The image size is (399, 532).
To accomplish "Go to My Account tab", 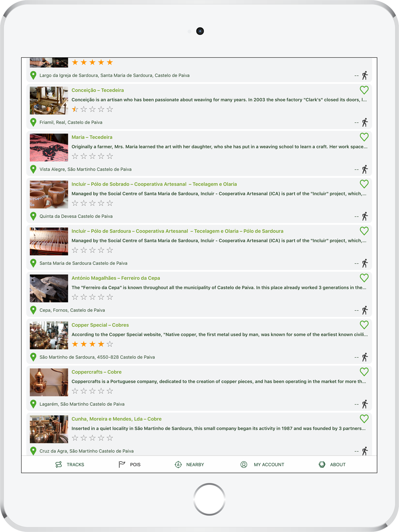I will 262,465.
